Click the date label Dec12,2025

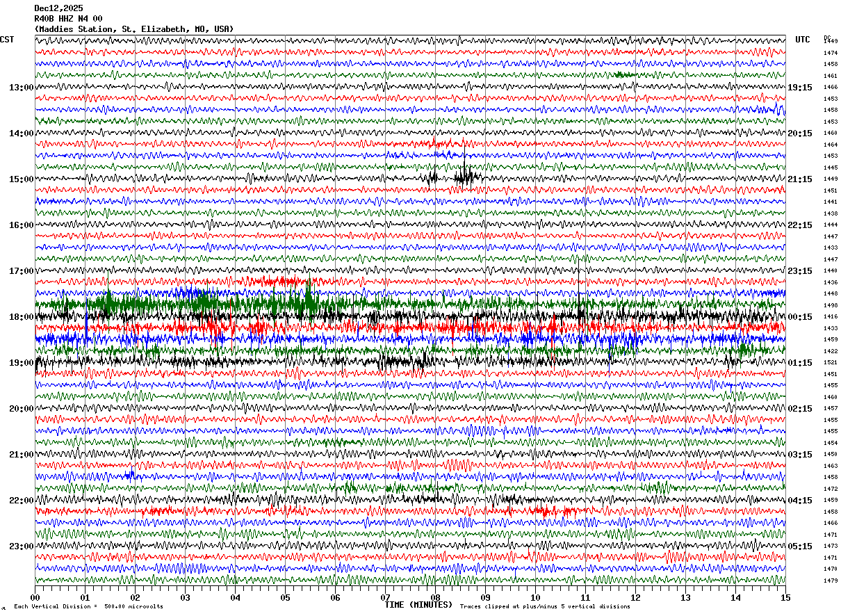pyautogui.click(x=58, y=8)
